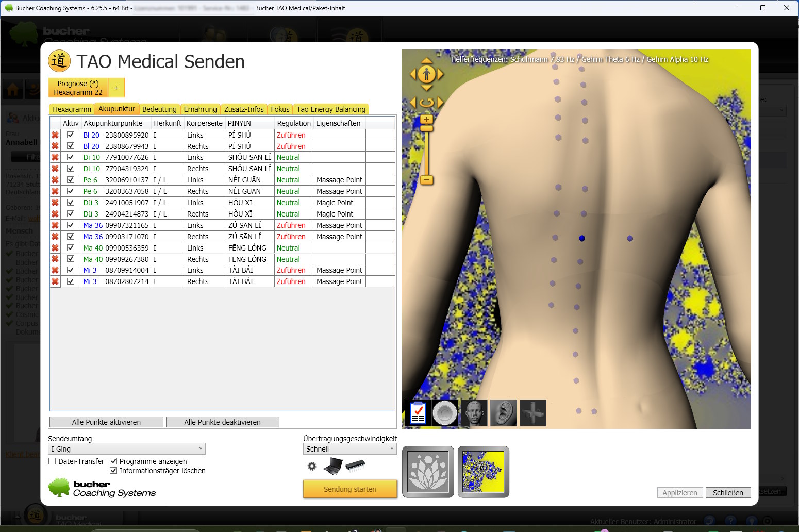Zoom in with the plus button
This screenshot has width=799, height=532.
click(426, 119)
